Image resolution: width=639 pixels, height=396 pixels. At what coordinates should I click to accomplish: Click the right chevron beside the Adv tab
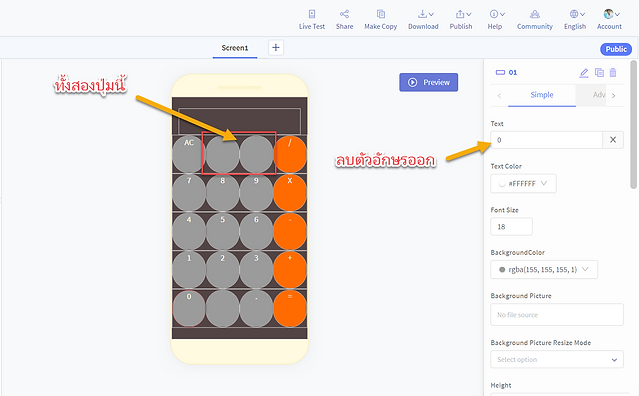614,96
